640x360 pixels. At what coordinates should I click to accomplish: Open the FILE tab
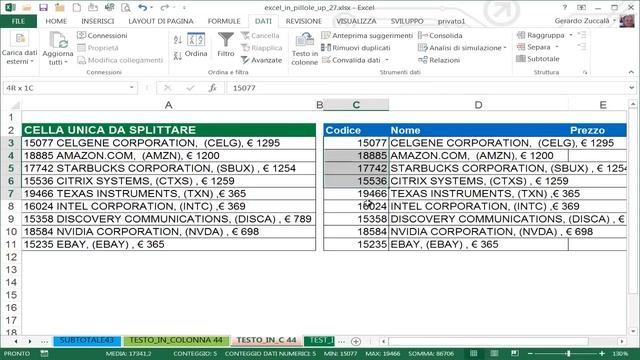tap(18, 21)
